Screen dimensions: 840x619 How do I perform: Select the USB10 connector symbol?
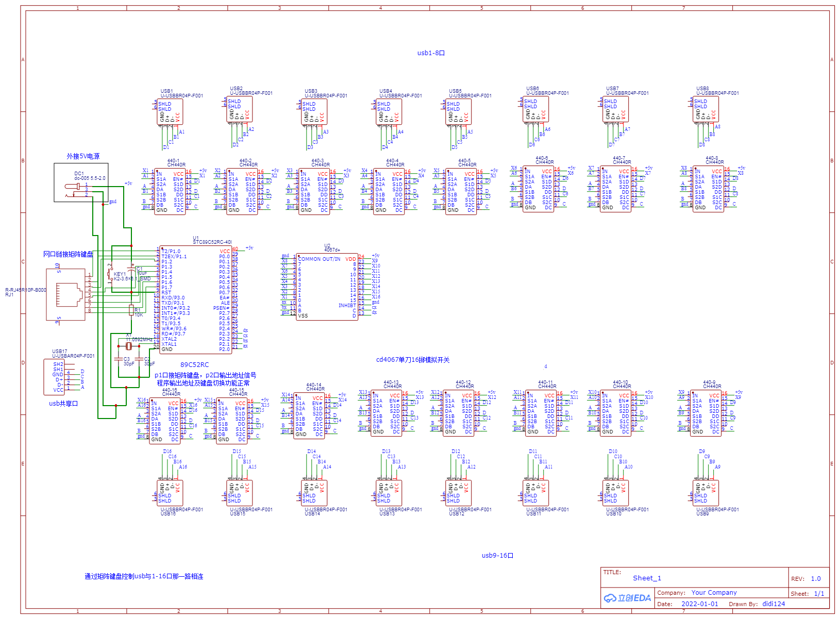616,493
